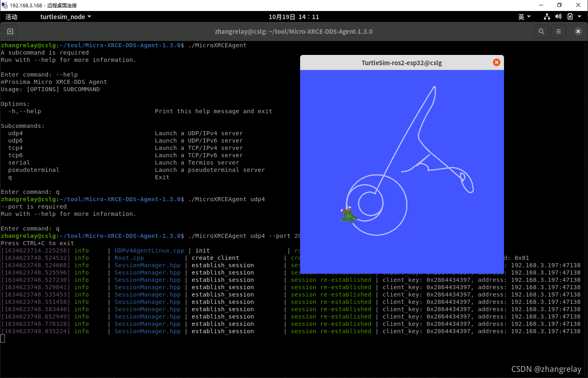Click timestamp 1634623749.035224
The width and height of the screenshot is (588, 378).
pos(35,331)
